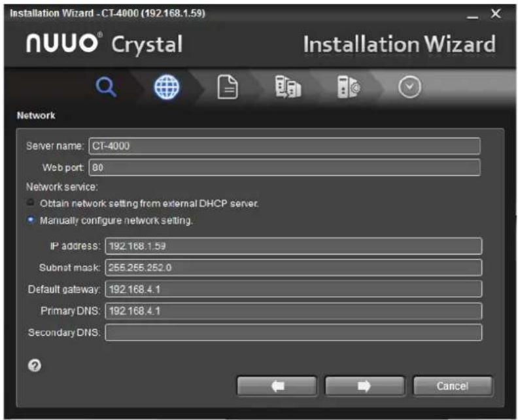
Task: Edit the Subnet mask field
Action: (294, 268)
